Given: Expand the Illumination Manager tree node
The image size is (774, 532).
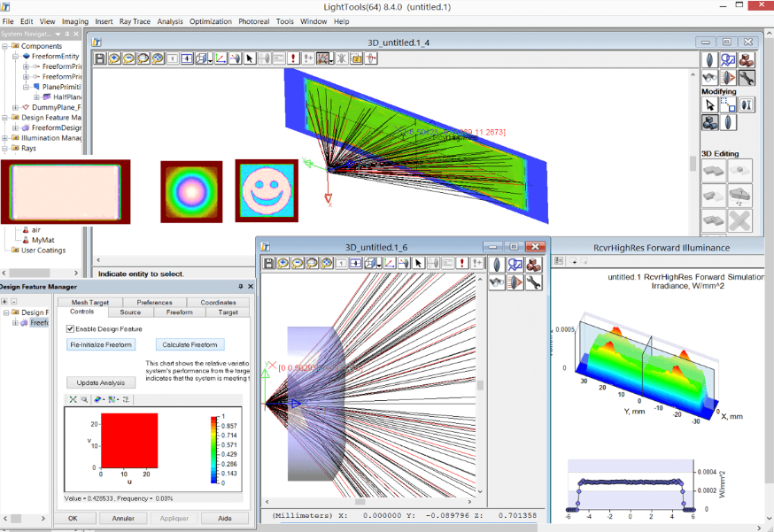Looking at the screenshot, I should click(4, 138).
